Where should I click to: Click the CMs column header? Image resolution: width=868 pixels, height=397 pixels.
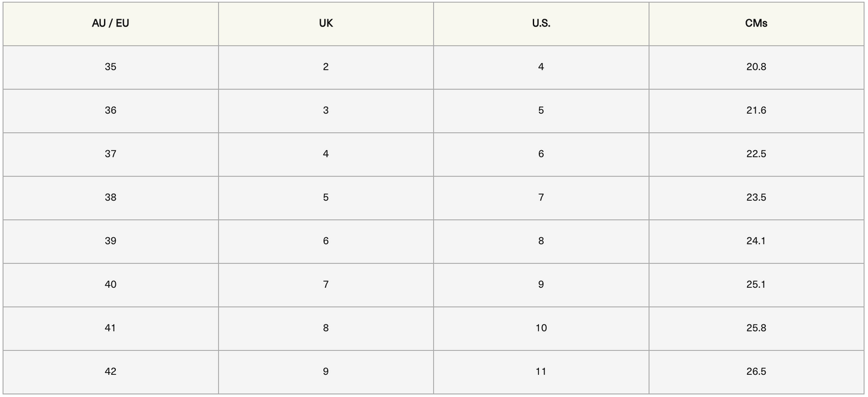[x=756, y=24]
